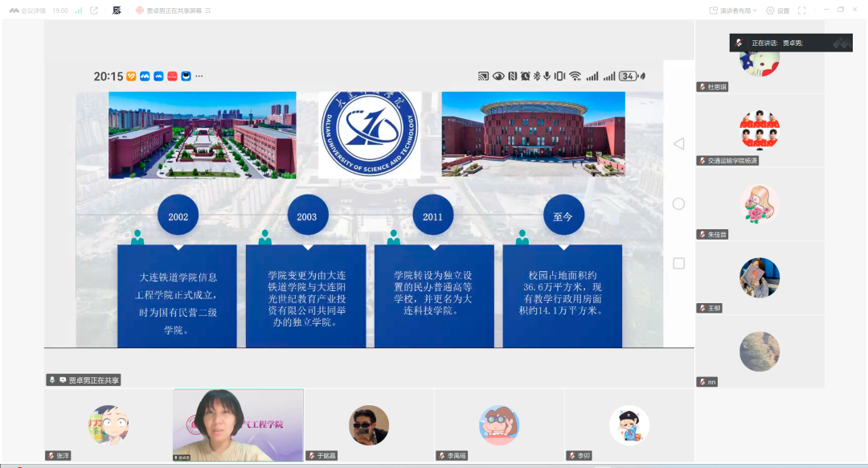Click the Dalian University logo on the slide
This screenshot has width=868, height=468.
(x=369, y=133)
